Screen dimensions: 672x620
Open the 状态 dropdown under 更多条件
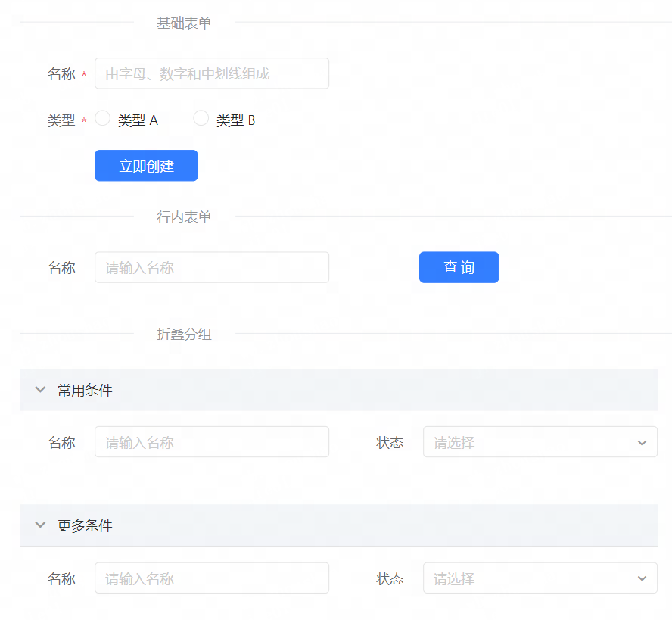540,578
